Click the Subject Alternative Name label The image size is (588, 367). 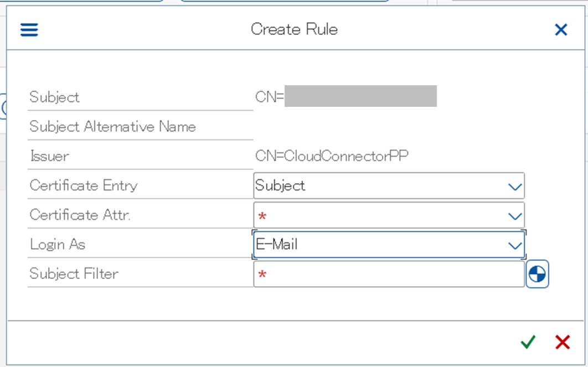112,126
